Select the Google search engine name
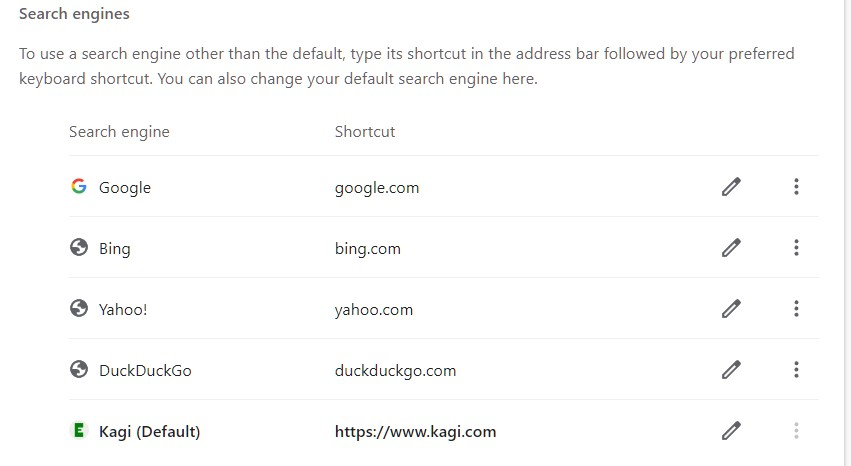The image size is (851, 466). 125,188
